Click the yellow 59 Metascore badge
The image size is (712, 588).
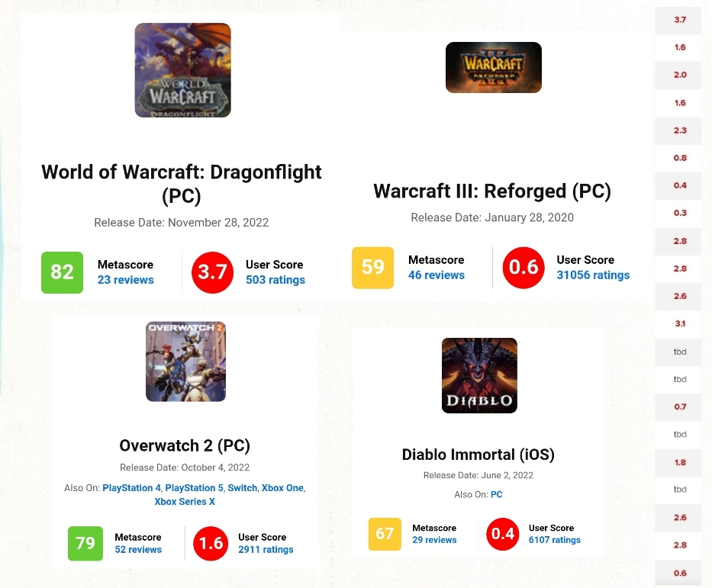[x=373, y=268]
